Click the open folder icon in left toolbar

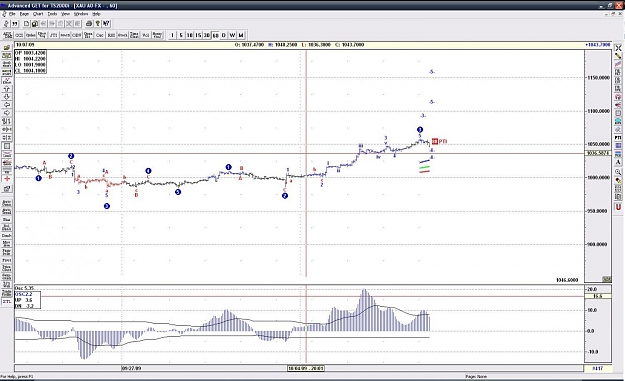pyautogui.click(x=7, y=48)
